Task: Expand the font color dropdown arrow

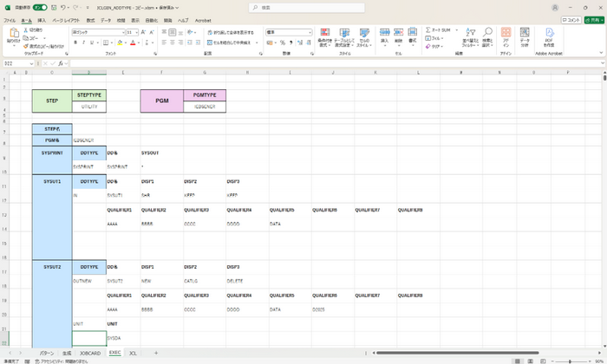Action: [x=139, y=43]
